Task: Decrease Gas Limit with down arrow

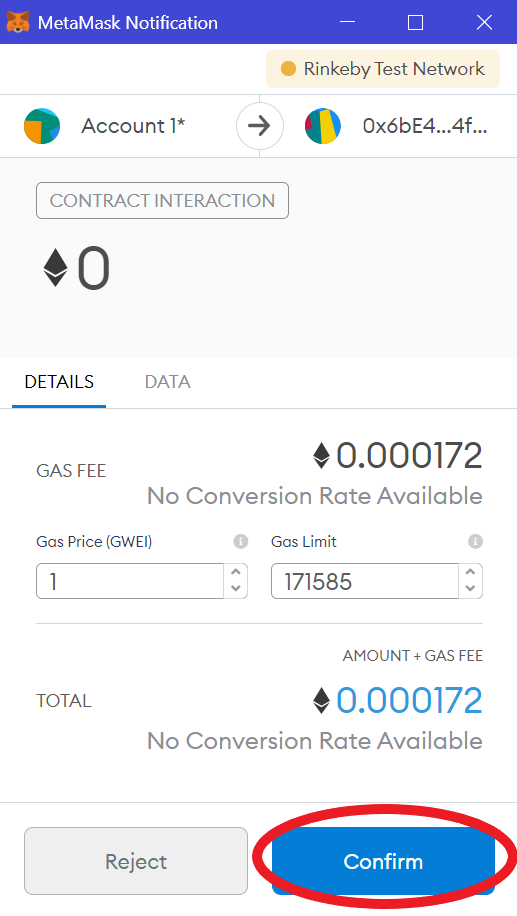Action: (470, 588)
